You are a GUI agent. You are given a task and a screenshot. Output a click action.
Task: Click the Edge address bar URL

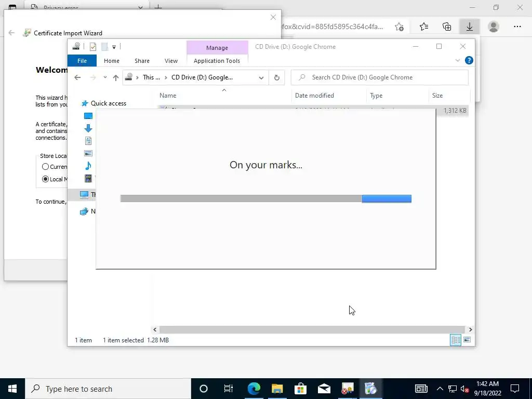point(332,26)
